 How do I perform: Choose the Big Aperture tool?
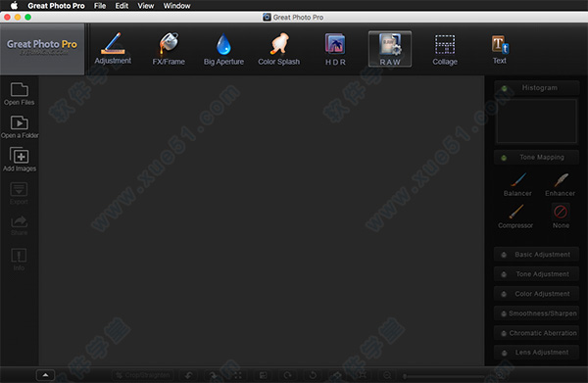[x=223, y=49]
